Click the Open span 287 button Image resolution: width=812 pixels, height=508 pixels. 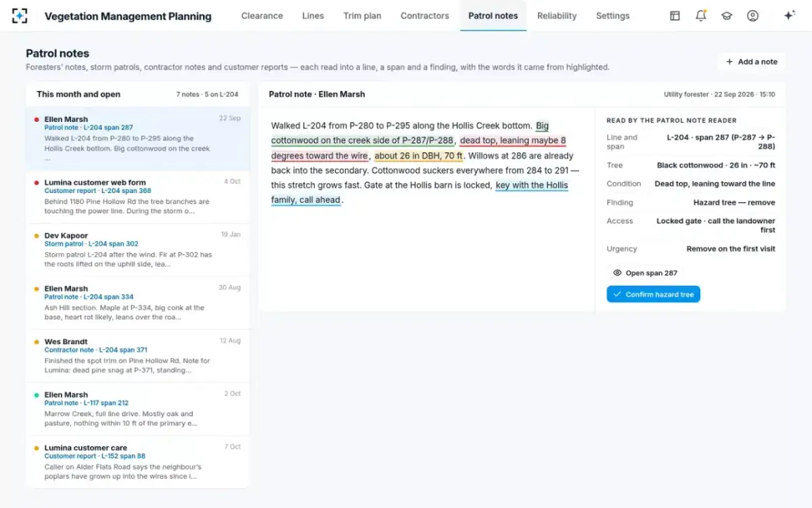point(645,273)
